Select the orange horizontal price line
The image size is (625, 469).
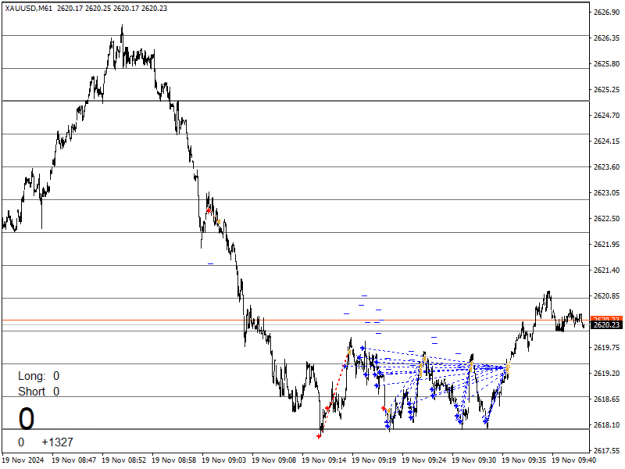click(295, 320)
